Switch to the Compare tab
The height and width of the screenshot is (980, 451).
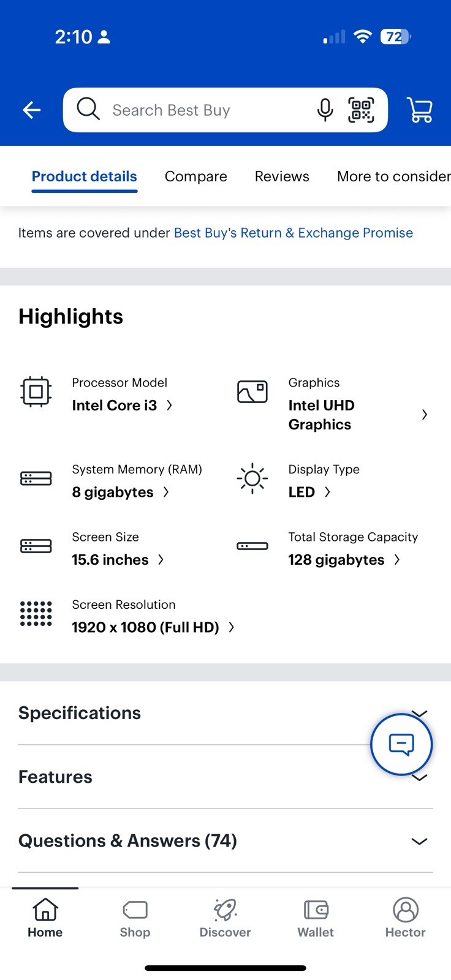[x=196, y=176]
